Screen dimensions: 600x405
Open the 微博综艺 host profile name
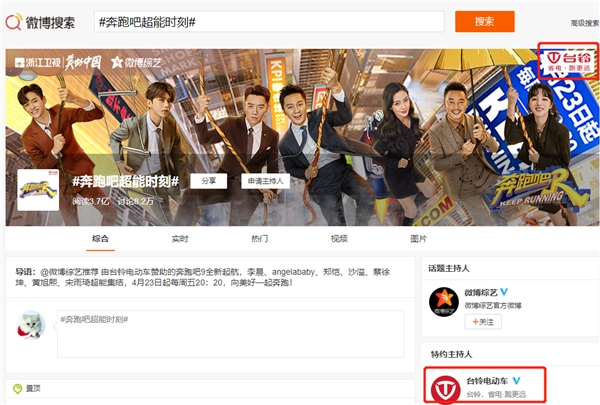(x=481, y=292)
